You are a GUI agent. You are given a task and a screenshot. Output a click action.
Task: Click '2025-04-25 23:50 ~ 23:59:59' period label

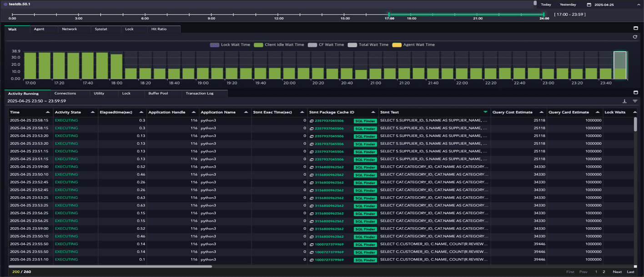(36, 101)
